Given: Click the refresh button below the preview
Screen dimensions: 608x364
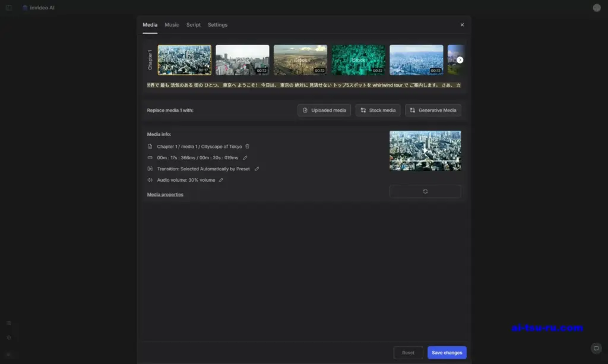Looking at the screenshot, I should [425, 191].
